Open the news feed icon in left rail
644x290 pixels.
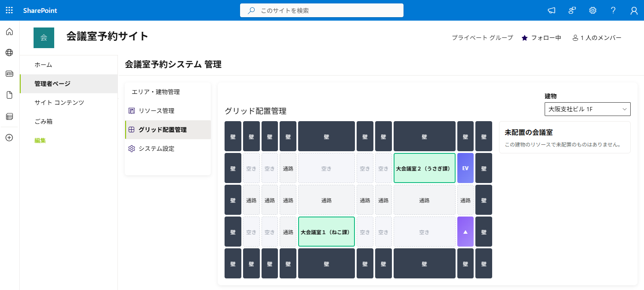tap(9, 73)
